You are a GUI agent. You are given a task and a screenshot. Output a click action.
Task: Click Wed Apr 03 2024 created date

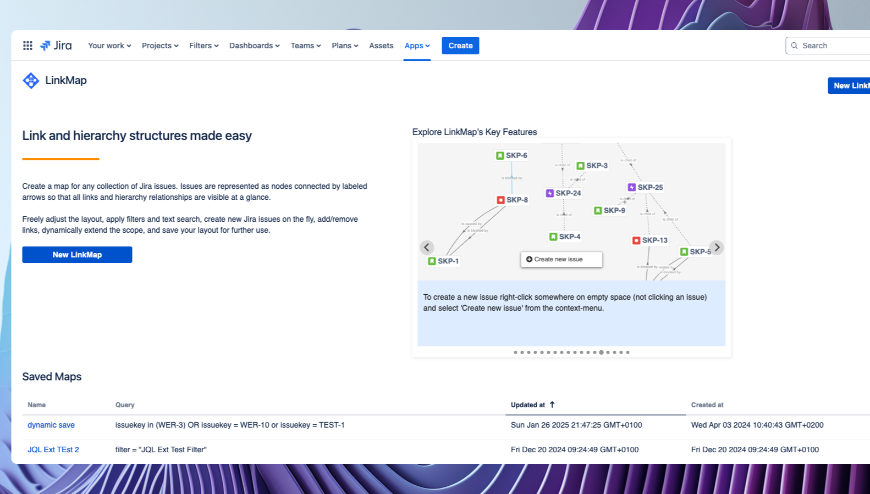(757, 425)
